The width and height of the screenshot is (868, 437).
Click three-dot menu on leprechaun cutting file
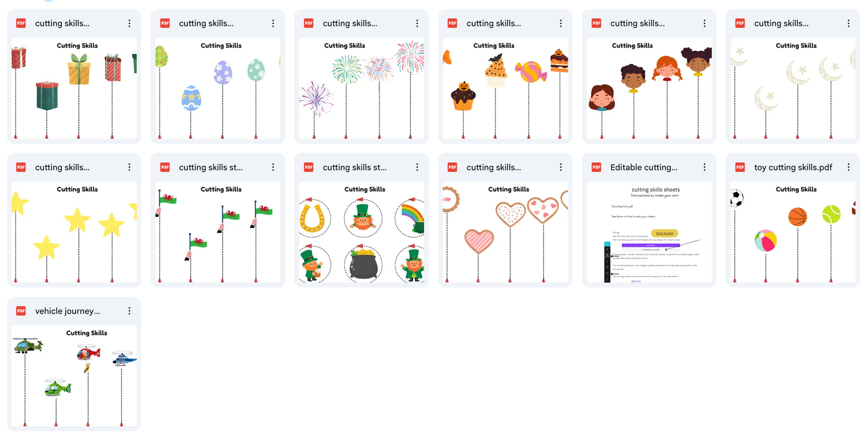click(417, 167)
